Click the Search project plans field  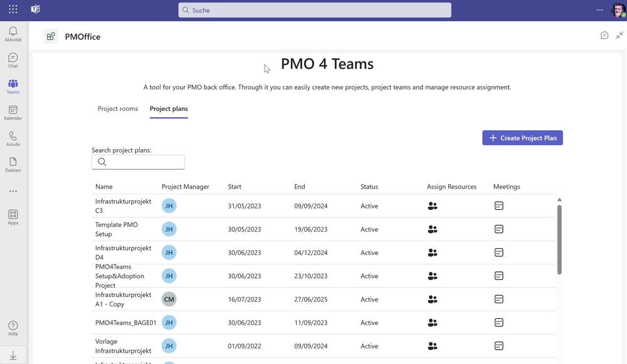tap(144, 162)
